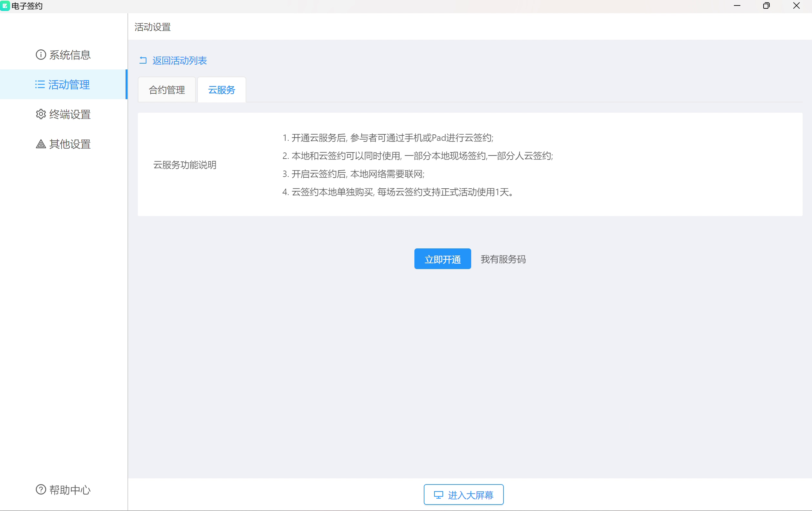Go back via 返回活动列表 link
This screenshot has height=511, width=812.
point(179,60)
